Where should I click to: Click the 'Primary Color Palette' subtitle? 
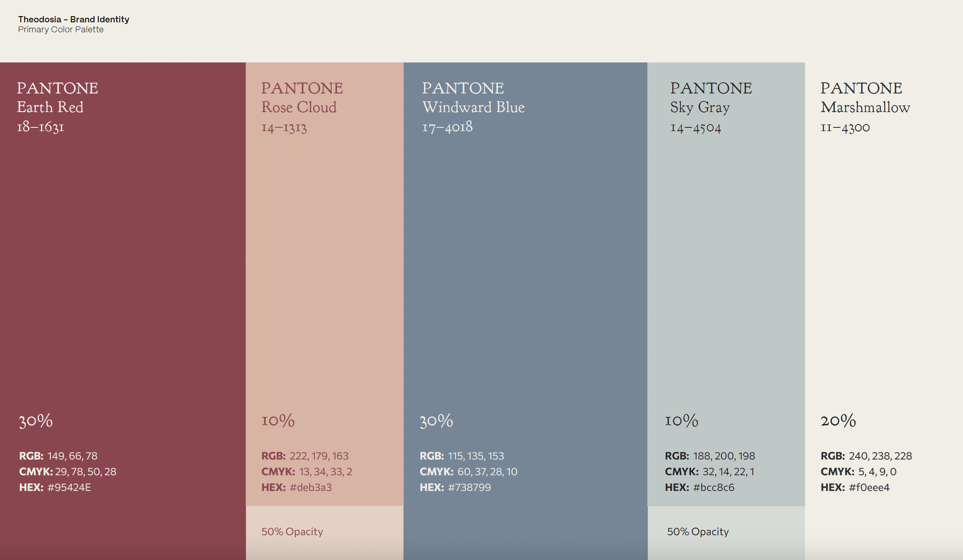click(x=61, y=29)
